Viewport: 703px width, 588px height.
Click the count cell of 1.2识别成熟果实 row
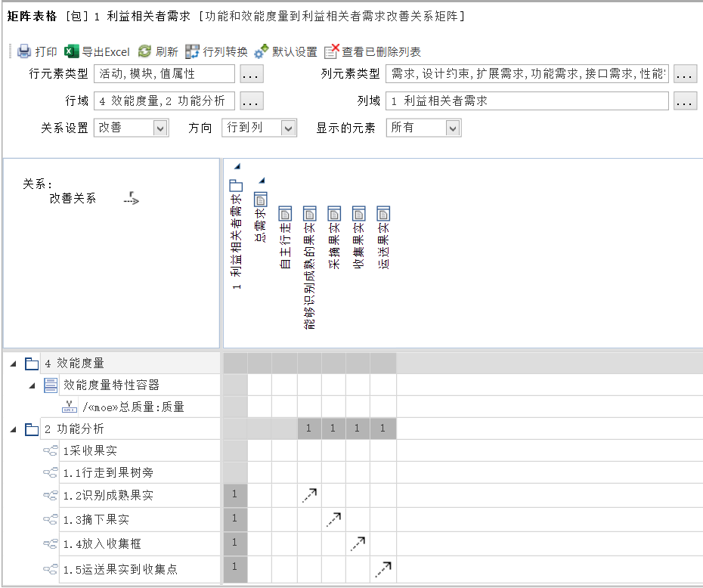coord(235,494)
